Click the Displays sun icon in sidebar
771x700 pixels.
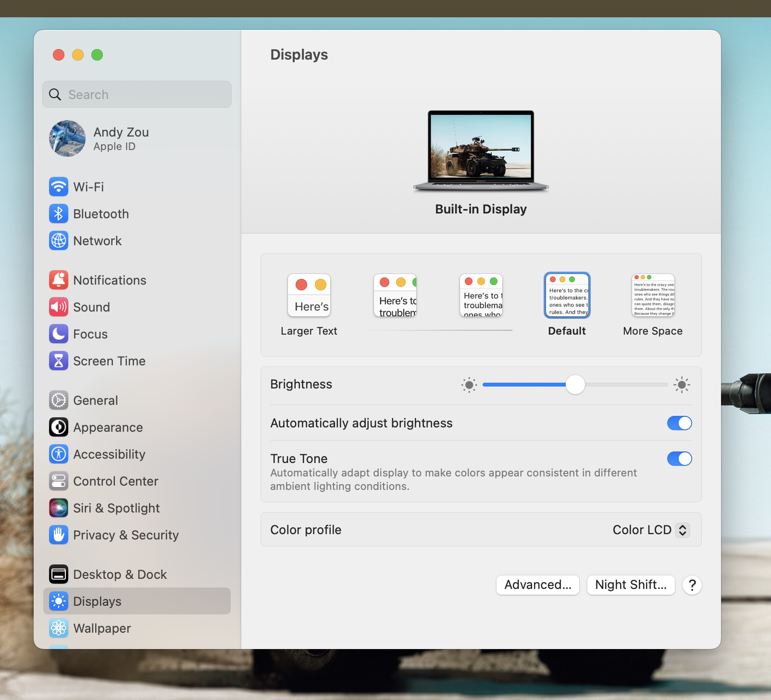[59, 601]
